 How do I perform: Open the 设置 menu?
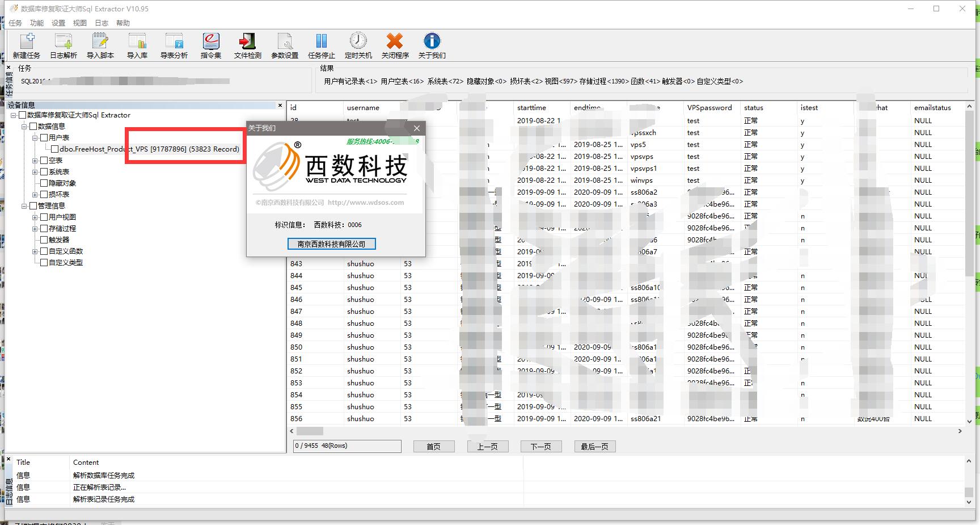58,23
